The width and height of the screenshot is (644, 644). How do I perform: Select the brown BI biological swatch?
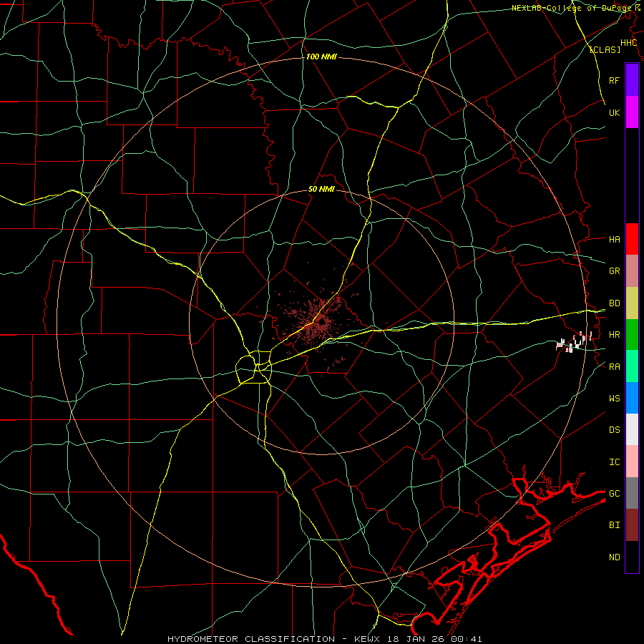[x=632, y=525]
